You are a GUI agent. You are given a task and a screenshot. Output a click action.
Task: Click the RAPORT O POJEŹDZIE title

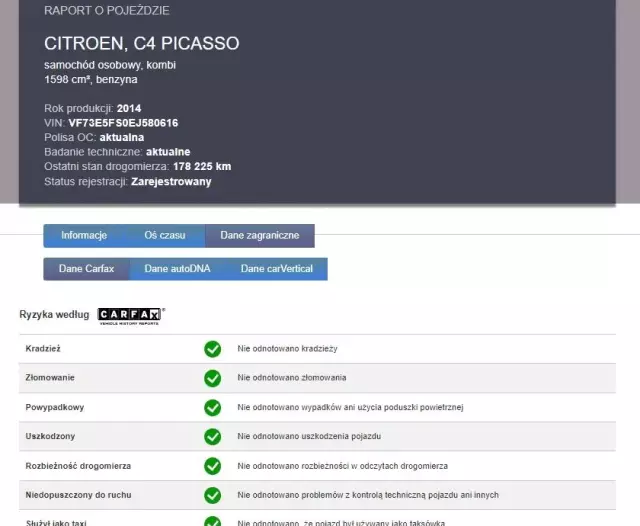(x=107, y=11)
